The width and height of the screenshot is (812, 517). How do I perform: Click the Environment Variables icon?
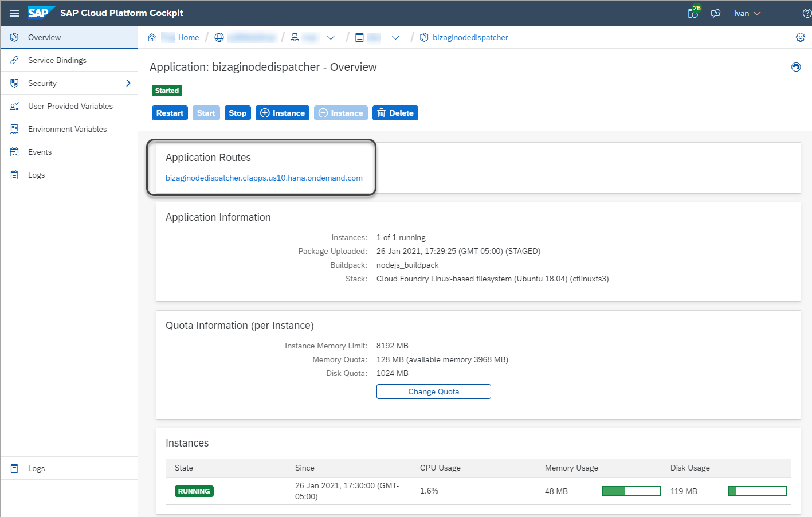click(x=14, y=129)
